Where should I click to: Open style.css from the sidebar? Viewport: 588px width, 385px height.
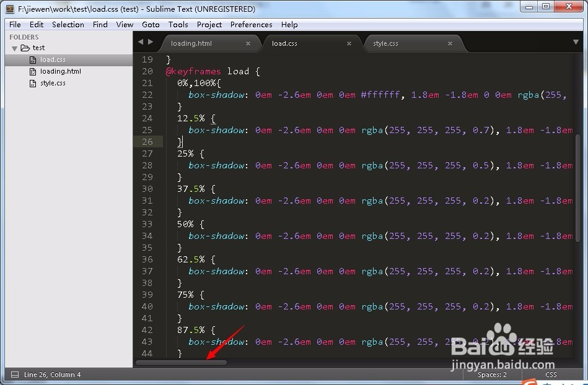pos(53,83)
